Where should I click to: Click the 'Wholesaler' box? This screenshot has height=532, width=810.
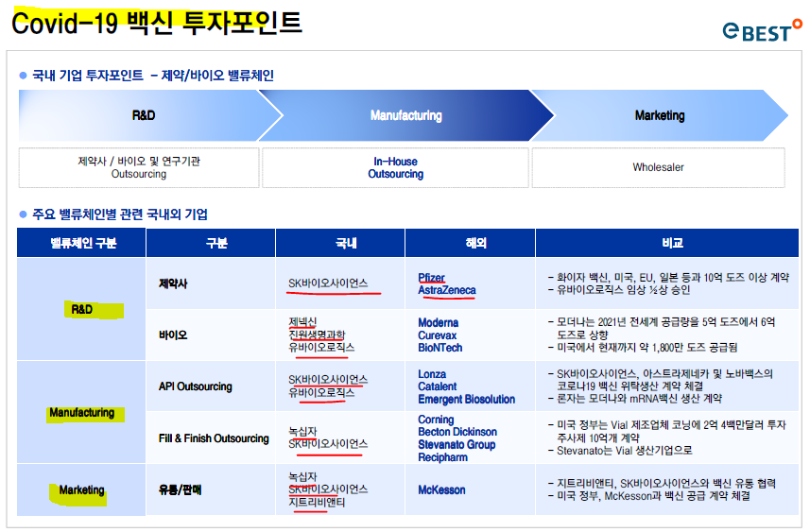658,167
